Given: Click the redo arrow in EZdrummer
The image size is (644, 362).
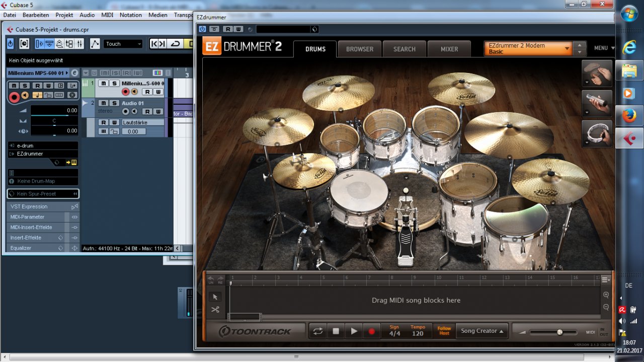Looking at the screenshot, I should (x=220, y=279).
